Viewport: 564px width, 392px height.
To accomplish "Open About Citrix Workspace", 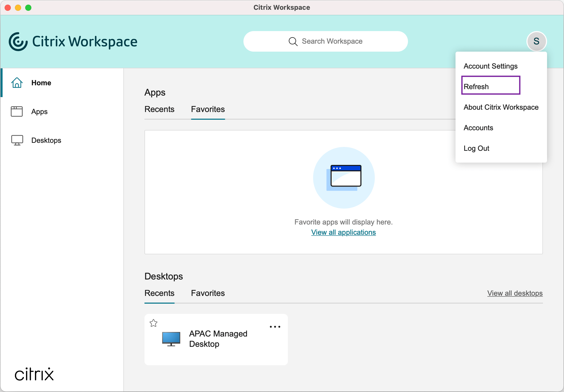I will point(501,107).
